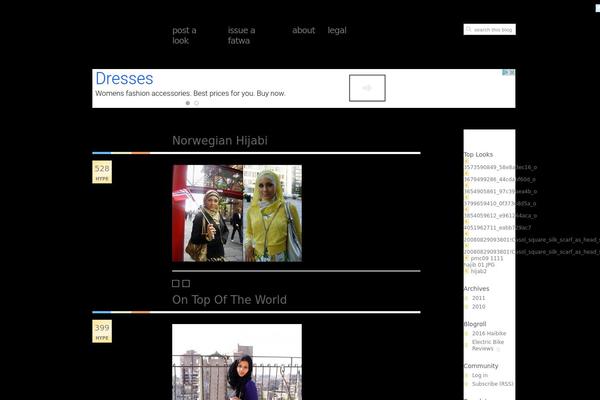Click the bullet icon beside 2011 archive
This screenshot has width=600, height=400.
(x=466, y=298)
